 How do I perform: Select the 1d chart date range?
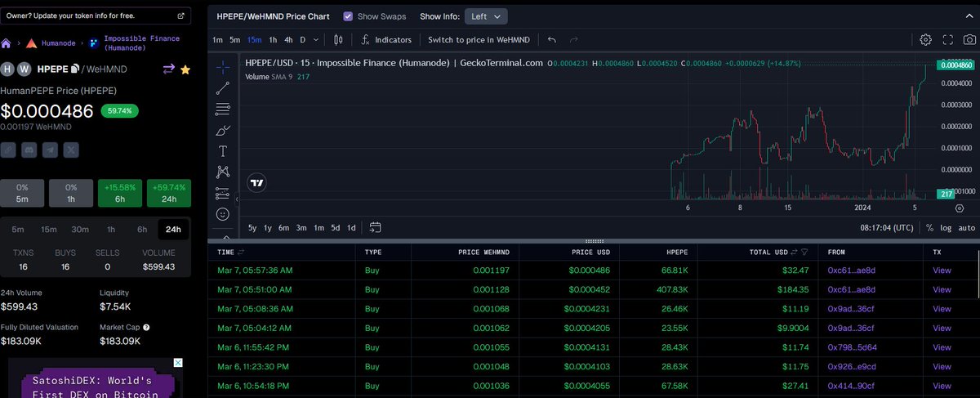351,227
